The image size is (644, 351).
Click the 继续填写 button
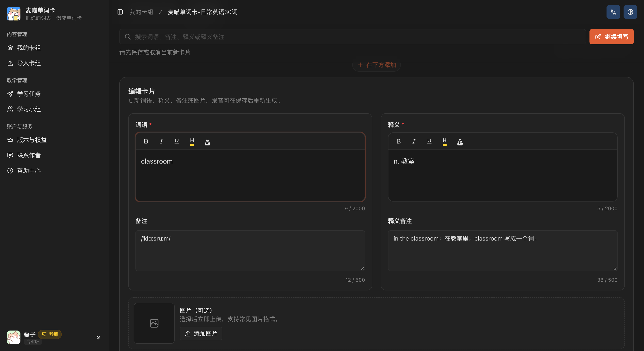(611, 37)
